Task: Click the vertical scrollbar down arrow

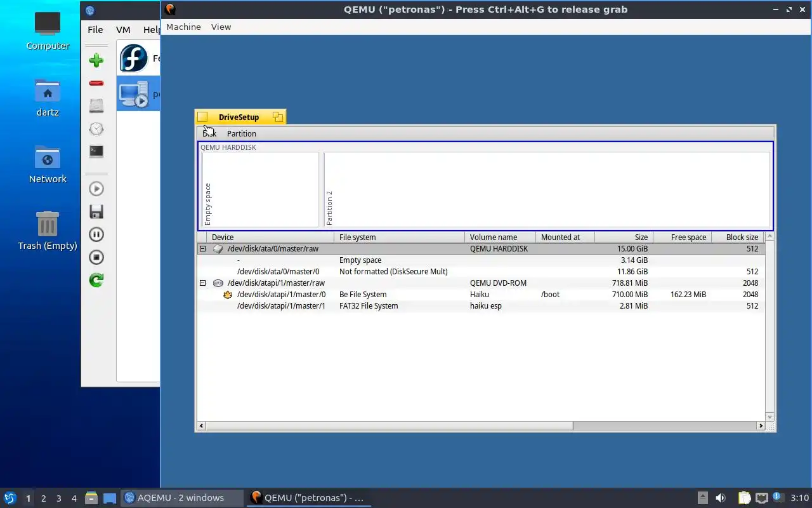Action: [770, 417]
